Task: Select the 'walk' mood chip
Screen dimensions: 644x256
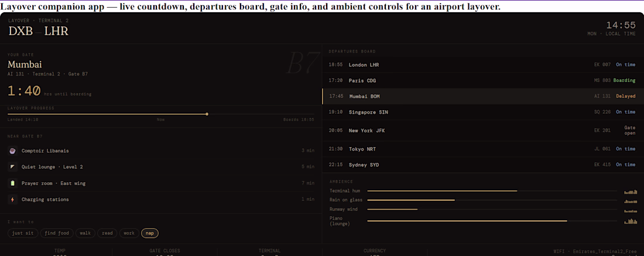Action: coord(85,233)
